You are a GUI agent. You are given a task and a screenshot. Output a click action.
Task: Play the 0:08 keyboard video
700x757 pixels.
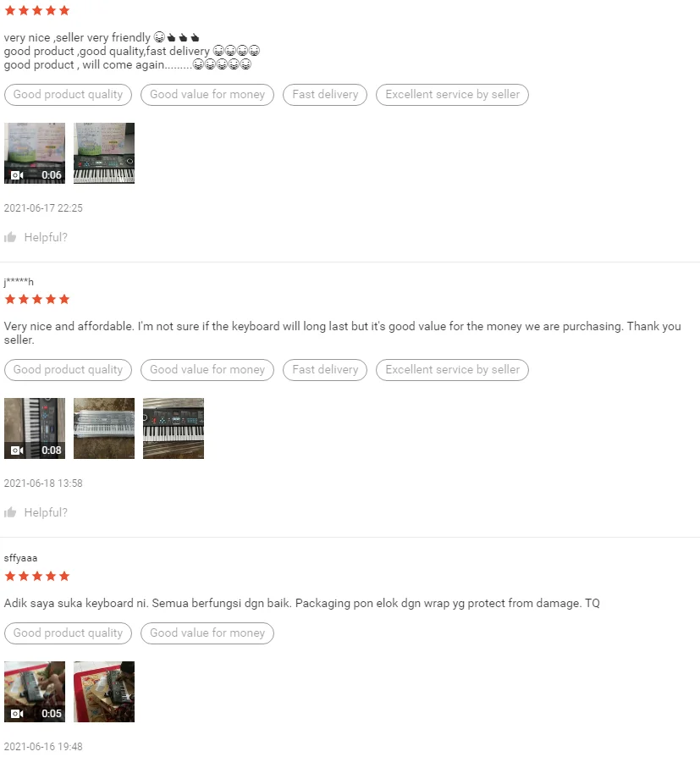(x=35, y=428)
